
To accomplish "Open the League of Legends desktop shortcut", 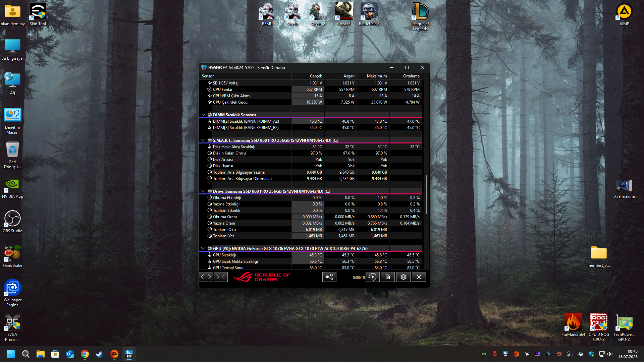I will pos(420,17).
